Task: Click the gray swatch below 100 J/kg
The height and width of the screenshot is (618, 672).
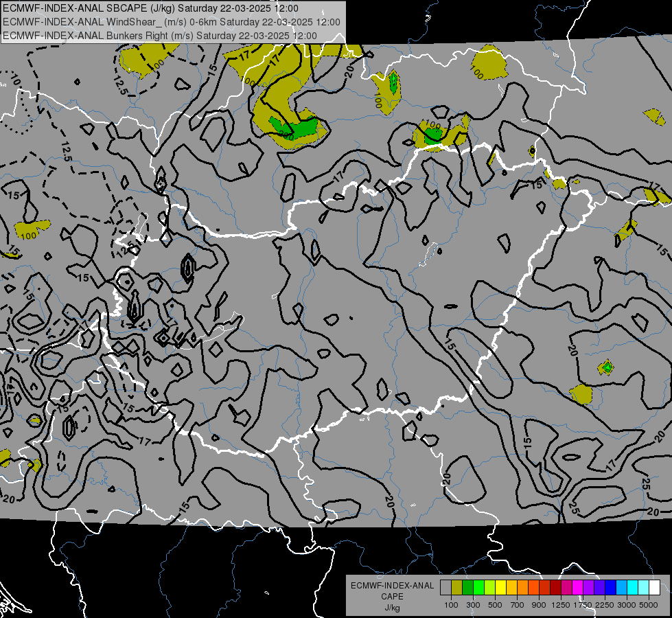Action: point(445,588)
